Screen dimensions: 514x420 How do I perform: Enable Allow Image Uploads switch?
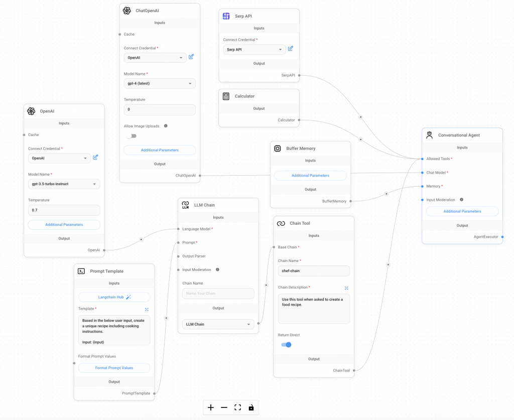[x=132, y=136]
